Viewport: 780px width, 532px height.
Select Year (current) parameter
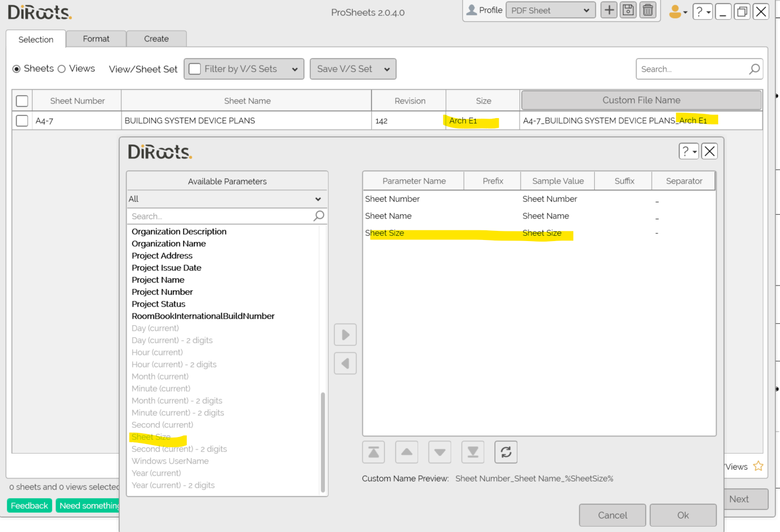pos(156,473)
